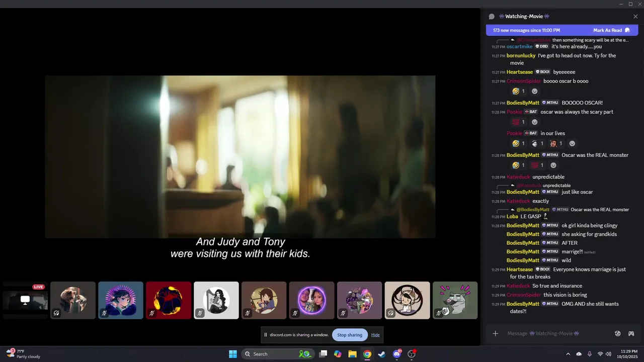This screenshot has height=362, width=644.
Task: Toggle the third face reaction on "in our lives"
Action: 556,144
